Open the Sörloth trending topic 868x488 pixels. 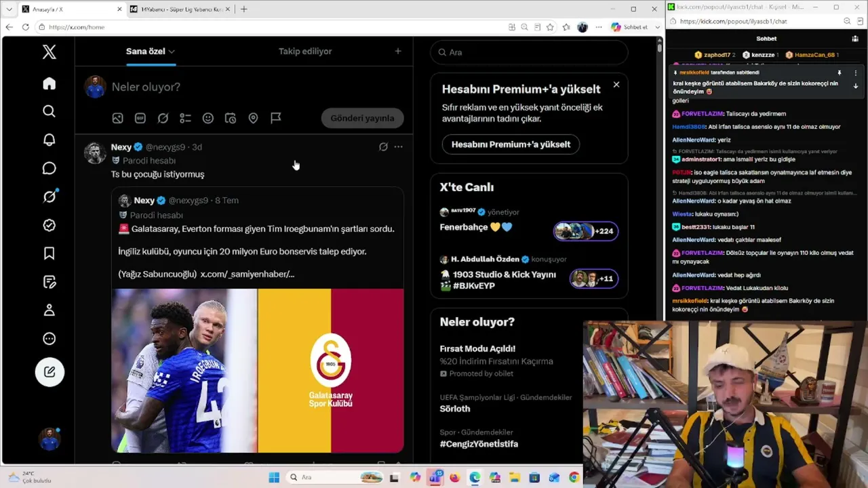(455, 409)
